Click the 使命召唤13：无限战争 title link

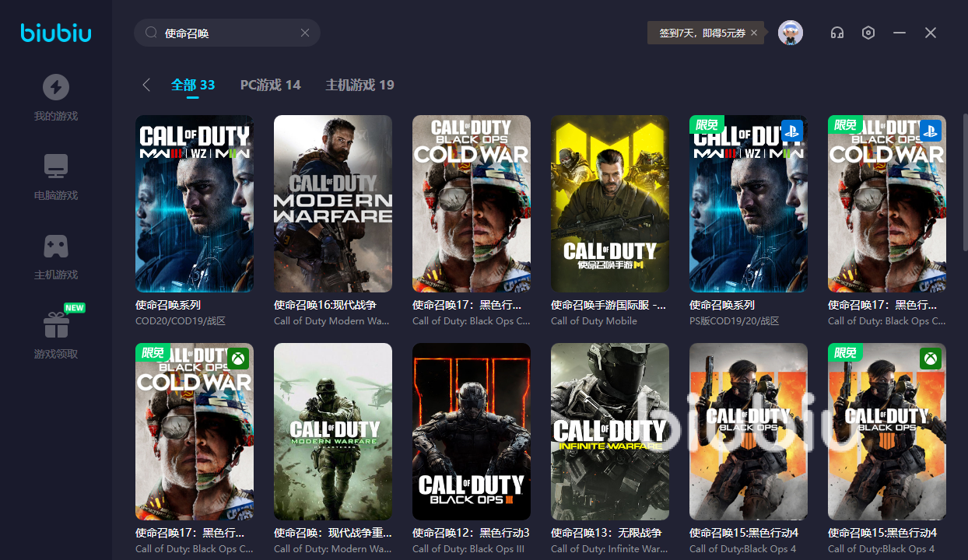pos(606,533)
